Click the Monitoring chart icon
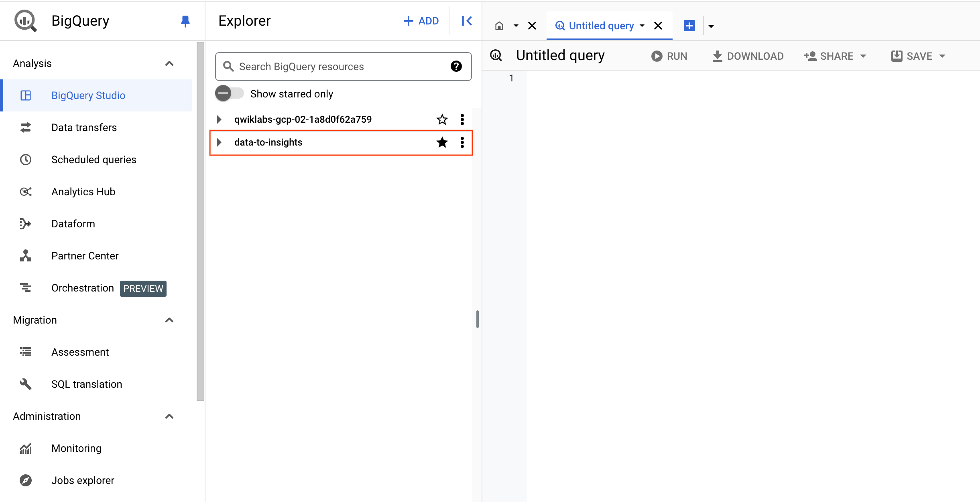The height and width of the screenshot is (502, 980). (x=26, y=448)
